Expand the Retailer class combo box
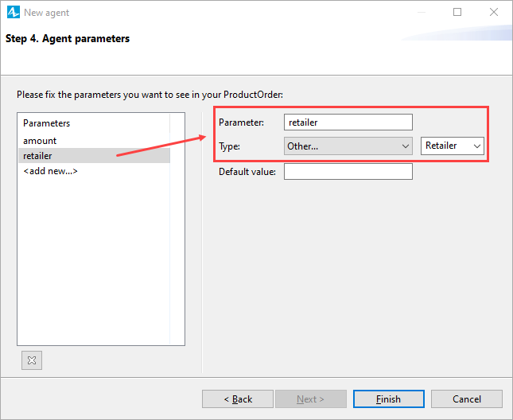This screenshot has height=420, width=513. [452, 146]
